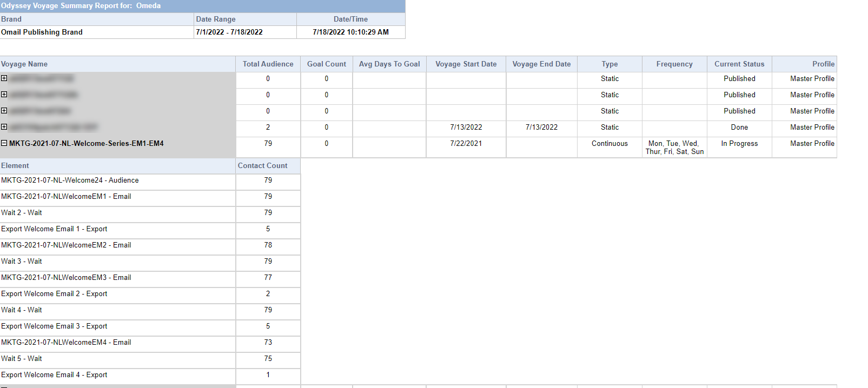Sort by Total Audience column header

point(268,64)
